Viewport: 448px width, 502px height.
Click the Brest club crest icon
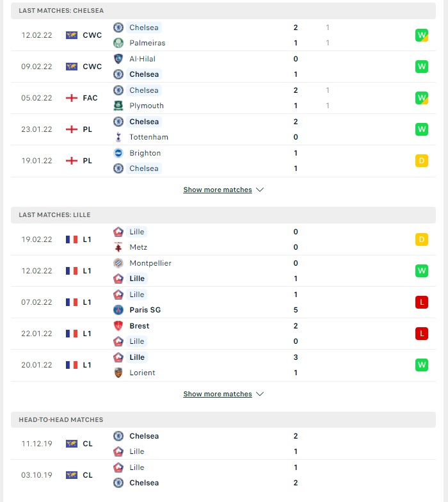(x=118, y=326)
